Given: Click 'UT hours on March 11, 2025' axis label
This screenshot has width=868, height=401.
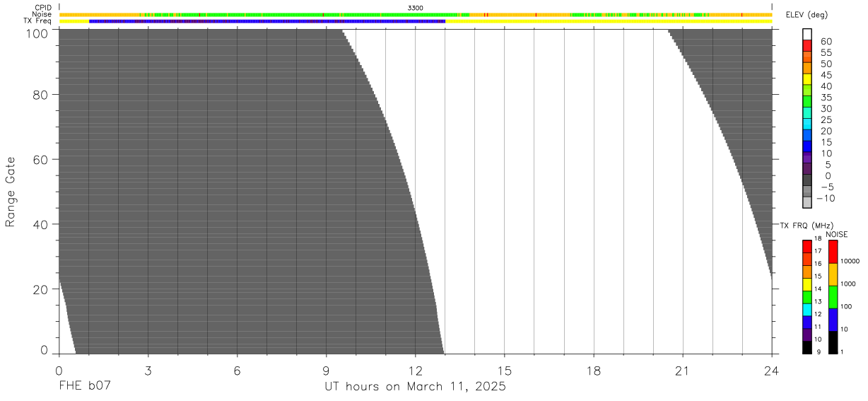Looking at the screenshot, I should (416, 387).
